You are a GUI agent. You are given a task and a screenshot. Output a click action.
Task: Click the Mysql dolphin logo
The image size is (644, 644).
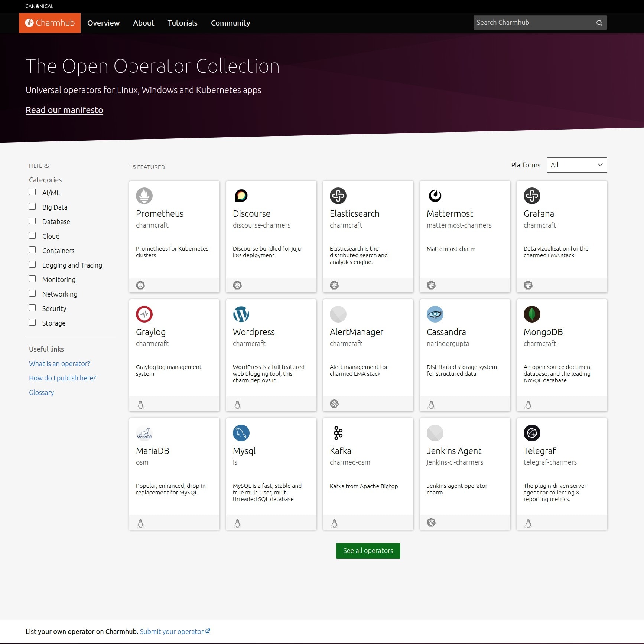coord(241,433)
